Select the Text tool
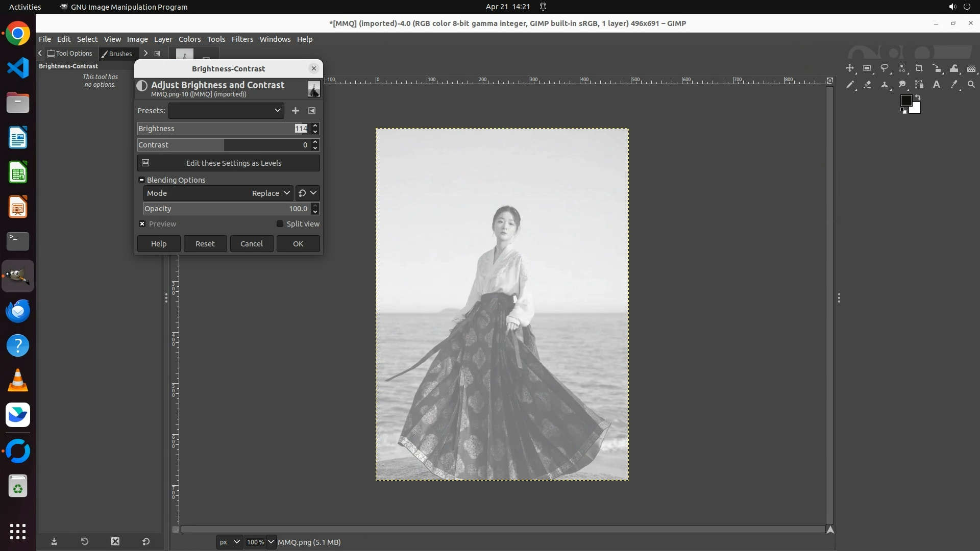 (x=937, y=85)
